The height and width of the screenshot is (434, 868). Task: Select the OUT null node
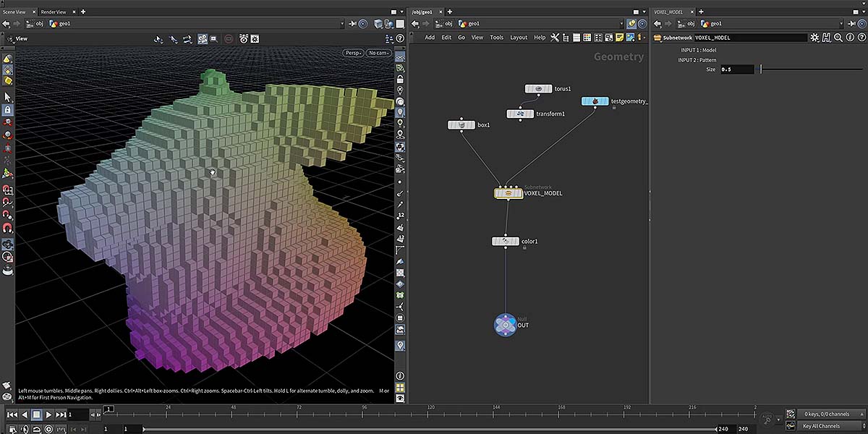pyautogui.click(x=505, y=325)
